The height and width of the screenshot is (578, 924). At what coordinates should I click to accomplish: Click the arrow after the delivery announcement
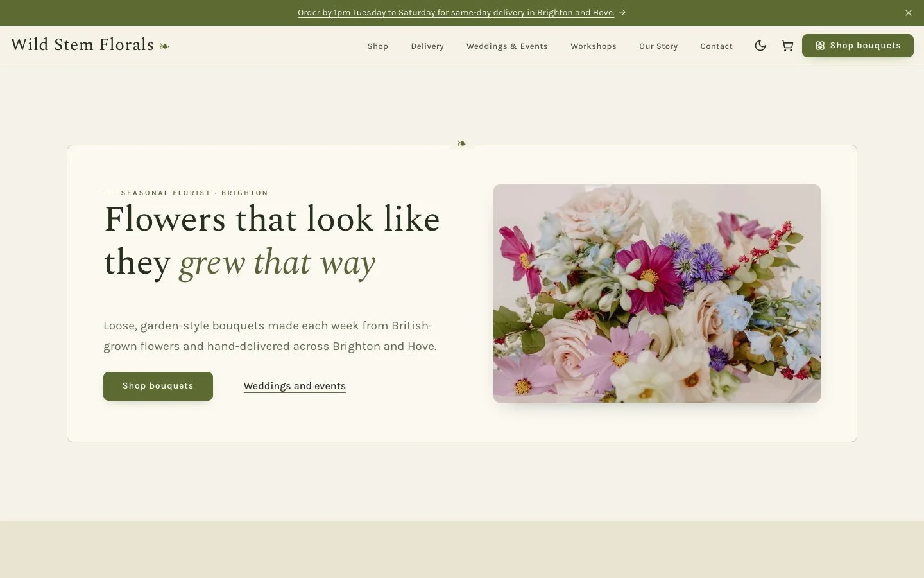click(622, 12)
